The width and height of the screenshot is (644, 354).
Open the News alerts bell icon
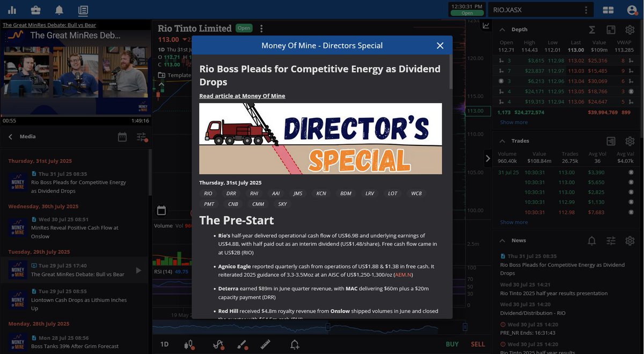pyautogui.click(x=591, y=241)
